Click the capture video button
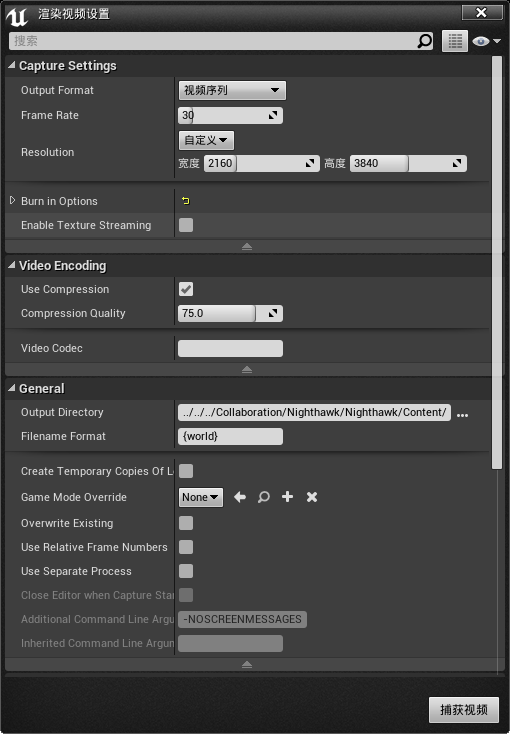The width and height of the screenshot is (510, 734). 464,710
